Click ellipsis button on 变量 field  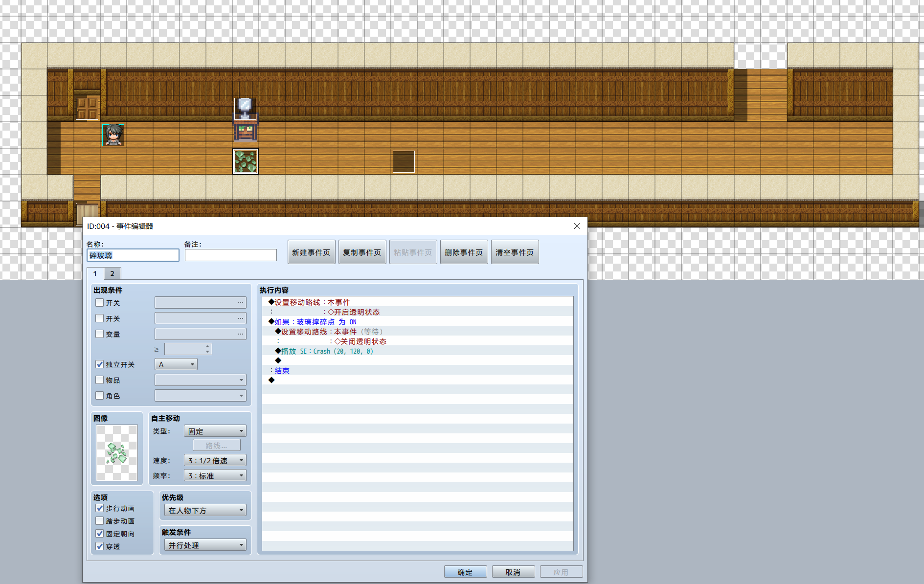[241, 334]
